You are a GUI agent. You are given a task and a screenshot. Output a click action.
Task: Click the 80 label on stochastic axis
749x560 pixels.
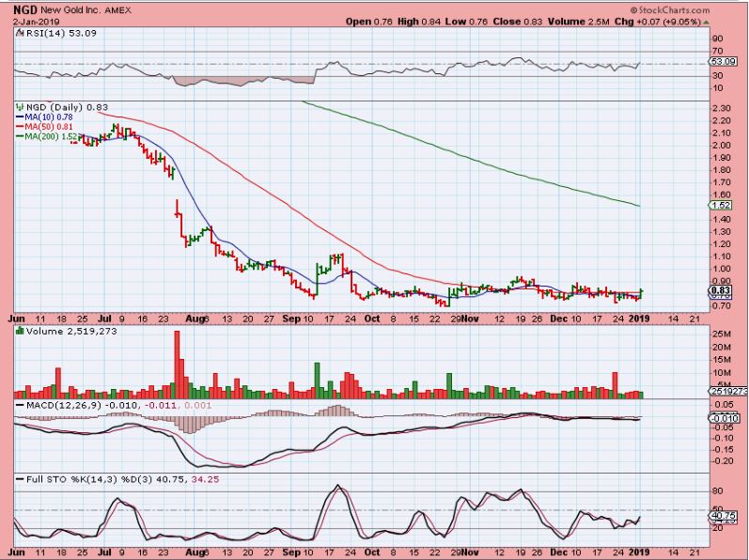point(717,491)
